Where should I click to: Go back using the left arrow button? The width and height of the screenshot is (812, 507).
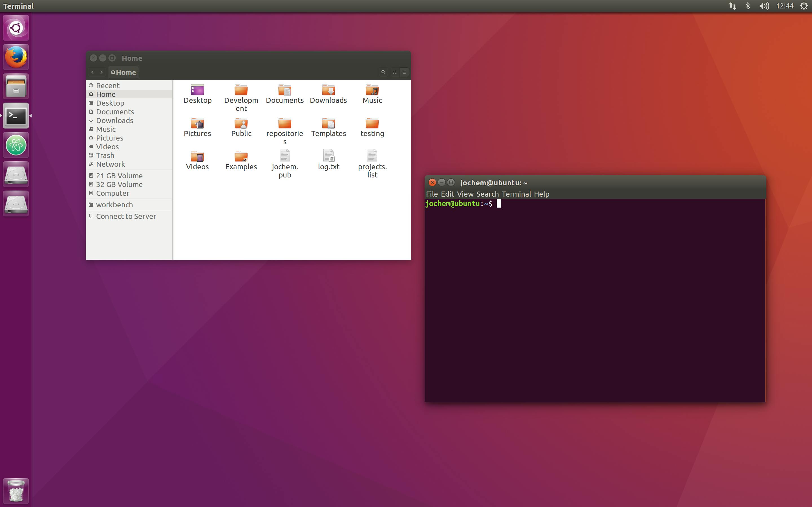pyautogui.click(x=92, y=72)
